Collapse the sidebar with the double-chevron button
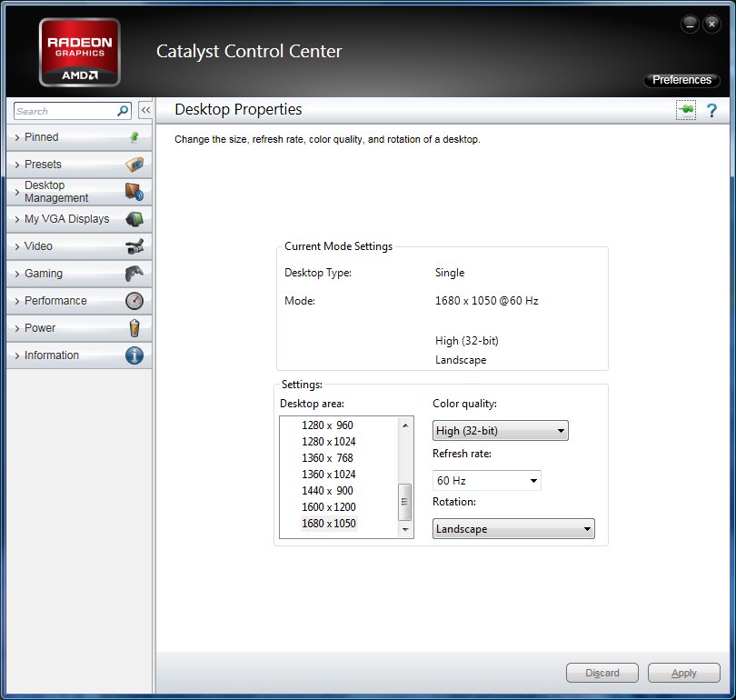The image size is (736, 700). (x=145, y=110)
